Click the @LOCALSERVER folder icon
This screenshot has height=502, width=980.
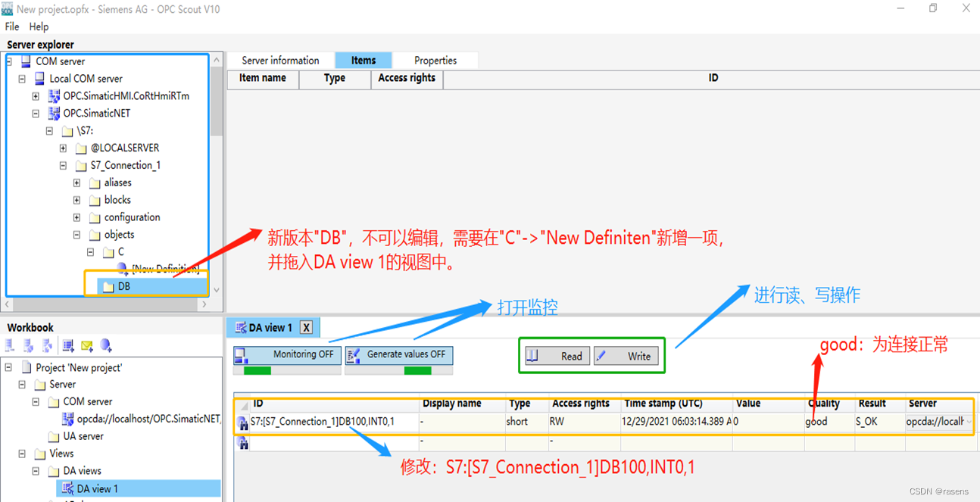81,148
